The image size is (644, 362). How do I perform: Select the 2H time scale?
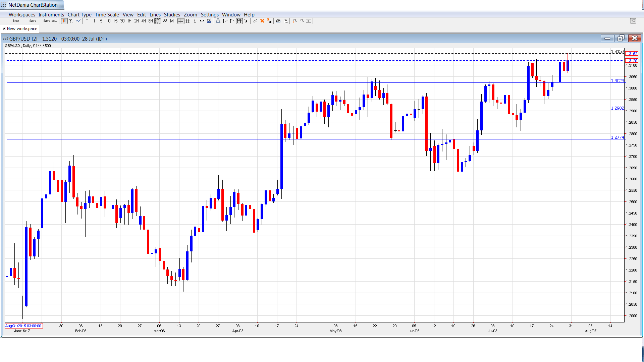click(x=137, y=21)
